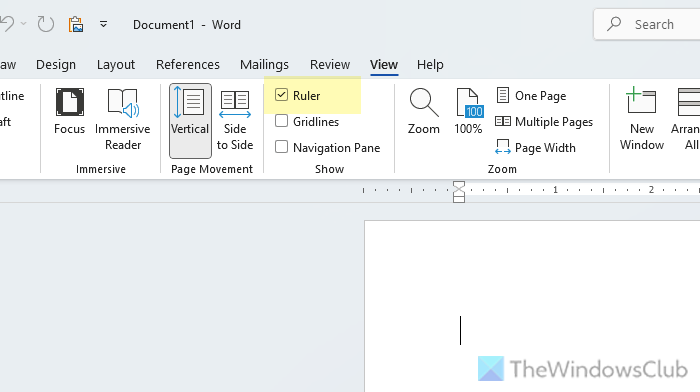Uncheck the Ruler checkbox
700x392 pixels.
point(281,95)
